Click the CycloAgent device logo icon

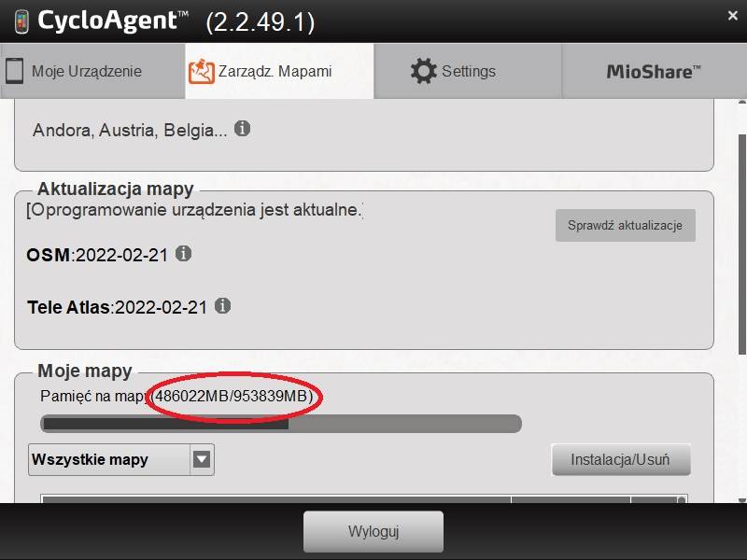[x=21, y=22]
